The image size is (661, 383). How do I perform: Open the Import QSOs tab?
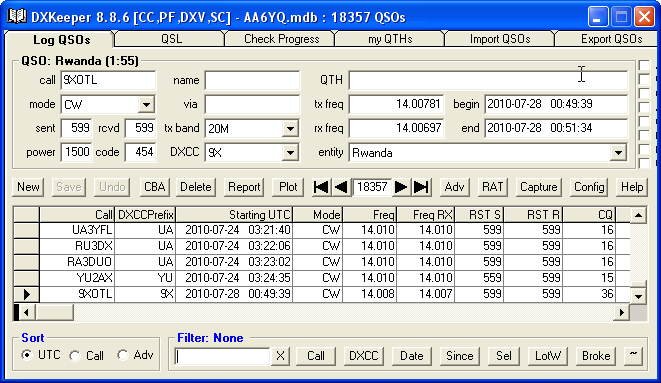(x=500, y=39)
